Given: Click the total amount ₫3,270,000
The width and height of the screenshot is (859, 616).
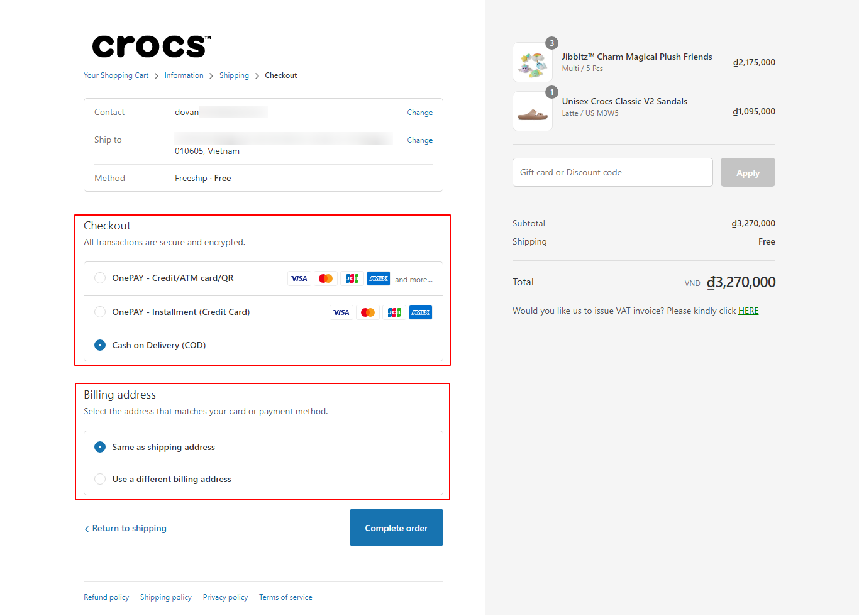Looking at the screenshot, I should (741, 282).
